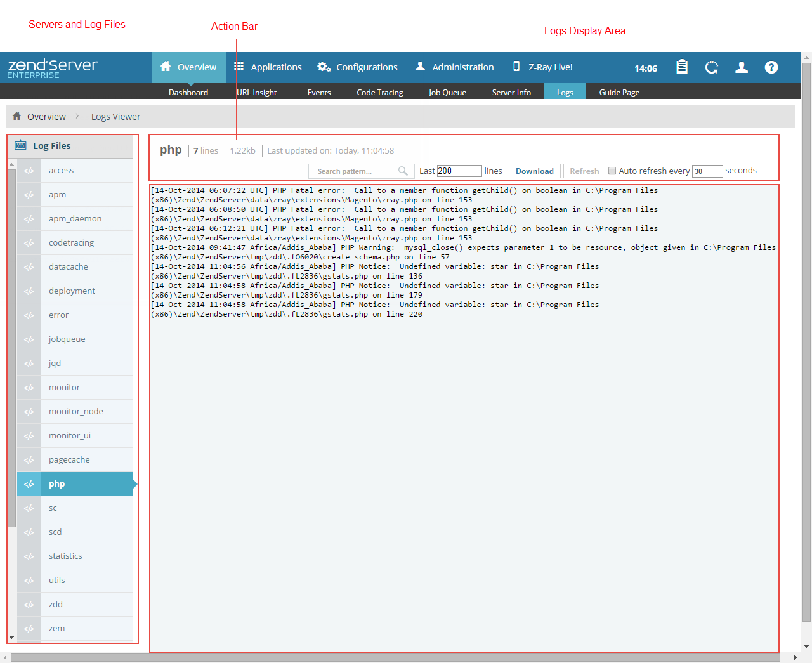Click the clipboard notifications icon in header
The image size is (812, 663).
[x=682, y=67]
